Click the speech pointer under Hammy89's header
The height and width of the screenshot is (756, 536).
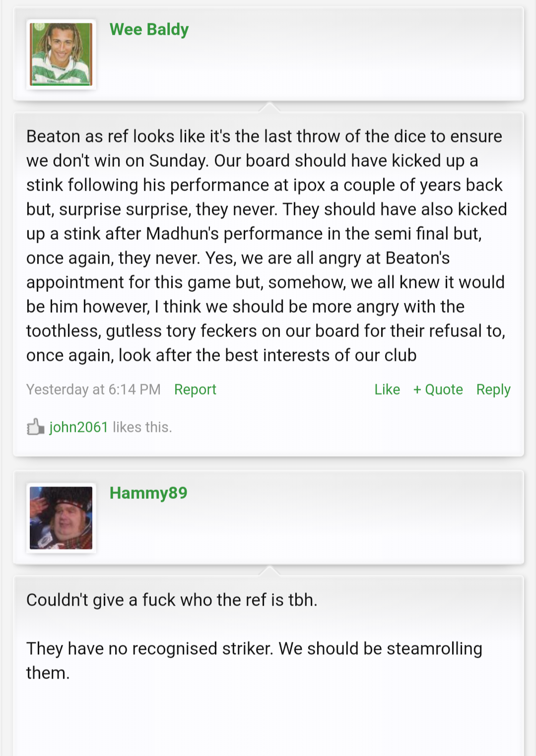[x=269, y=570]
